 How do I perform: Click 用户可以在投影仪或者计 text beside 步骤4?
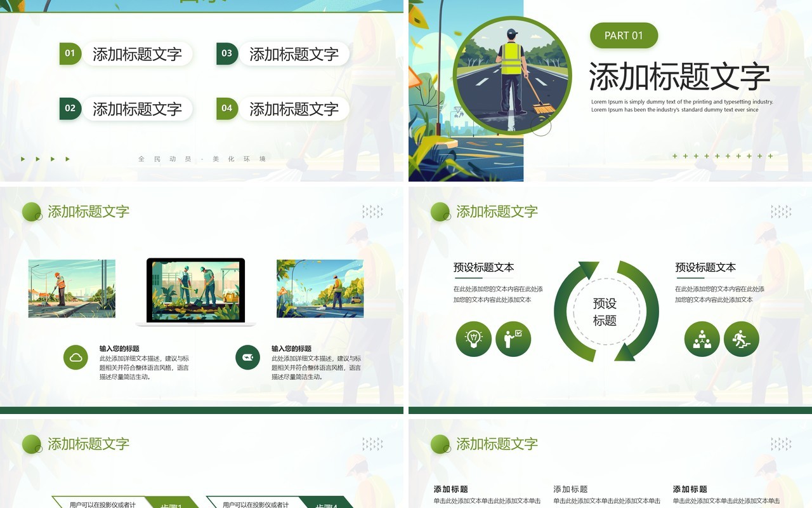pos(256,505)
